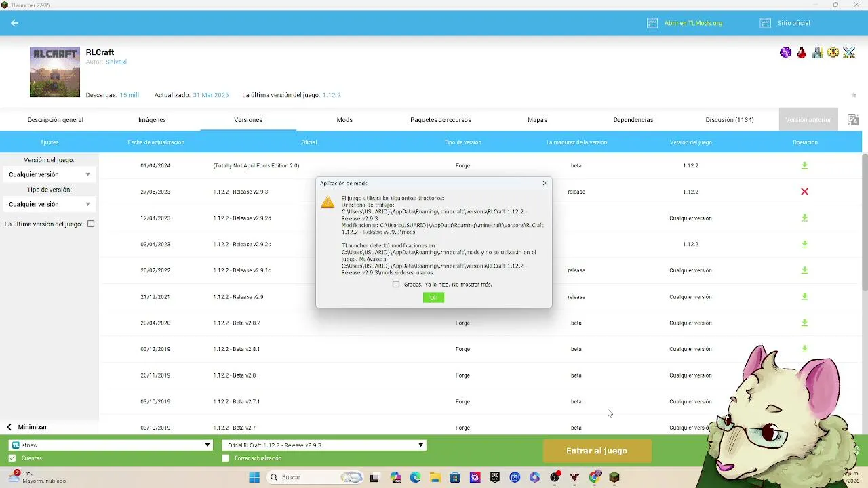Sort by 'Fecha de actualización' column header
The image size is (868, 488).
pos(156,142)
